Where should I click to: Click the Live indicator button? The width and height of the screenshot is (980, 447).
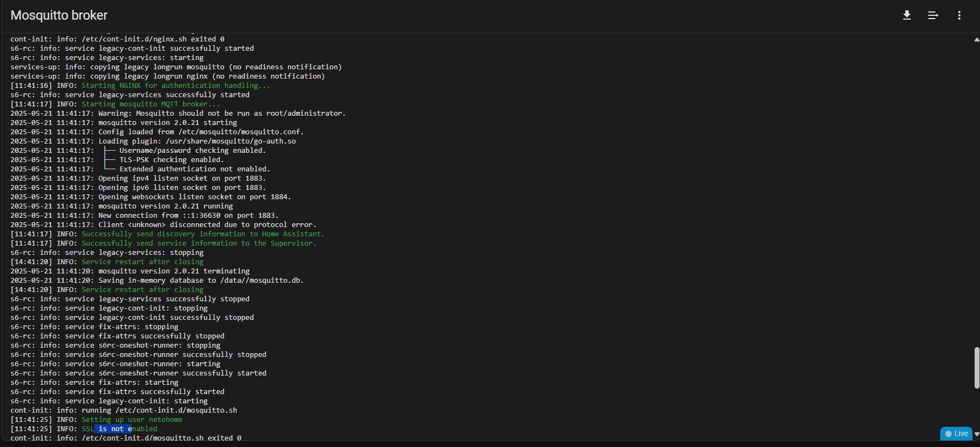click(957, 433)
